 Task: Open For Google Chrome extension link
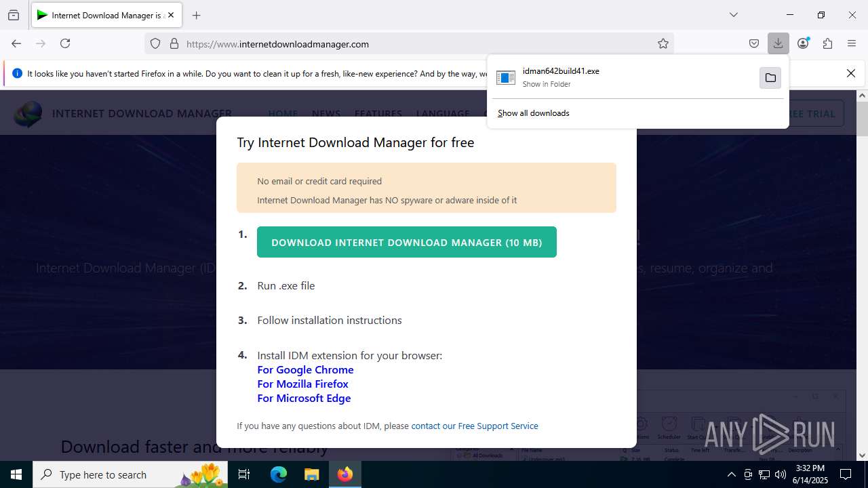pos(305,369)
